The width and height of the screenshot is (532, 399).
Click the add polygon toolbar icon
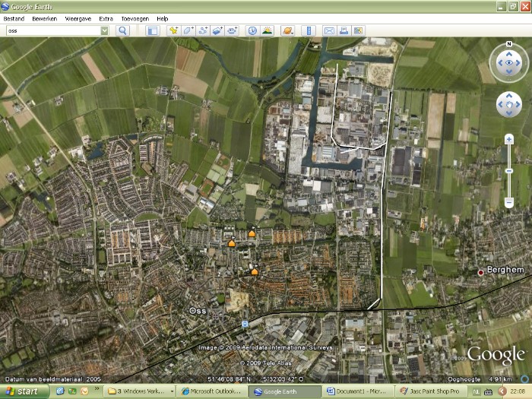pyautogui.click(x=188, y=30)
